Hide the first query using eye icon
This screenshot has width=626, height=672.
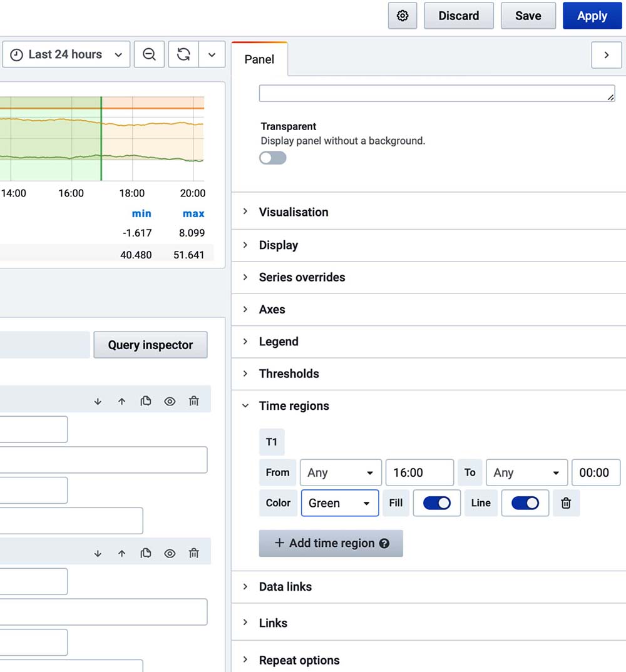(x=170, y=402)
